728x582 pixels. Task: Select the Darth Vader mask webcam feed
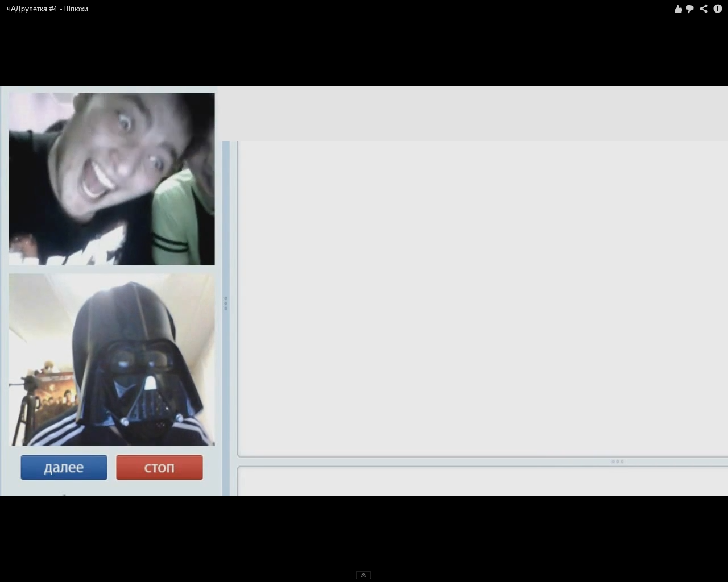point(112,360)
